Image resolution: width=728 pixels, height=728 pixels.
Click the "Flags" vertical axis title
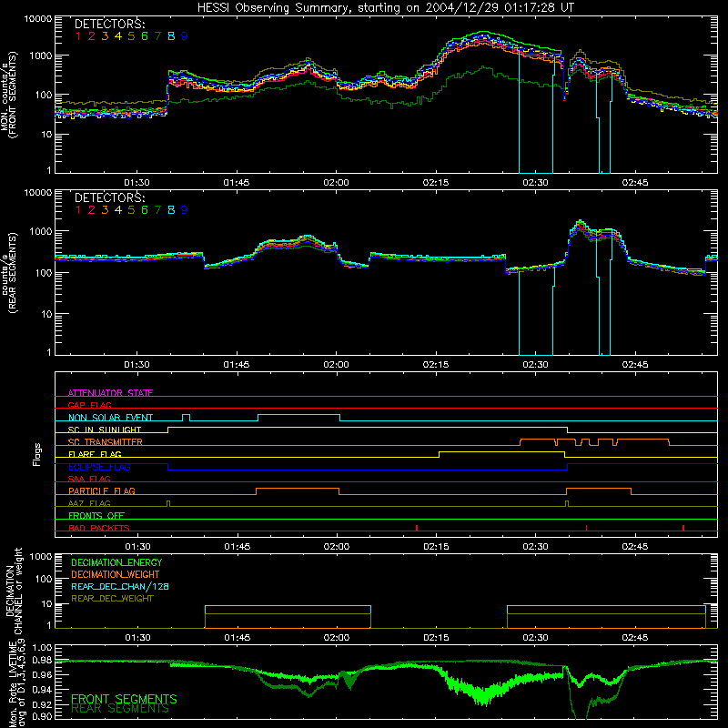36,454
